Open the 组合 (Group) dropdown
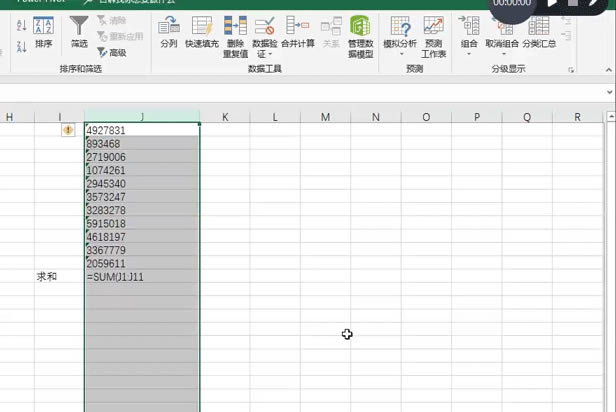 coord(469,54)
